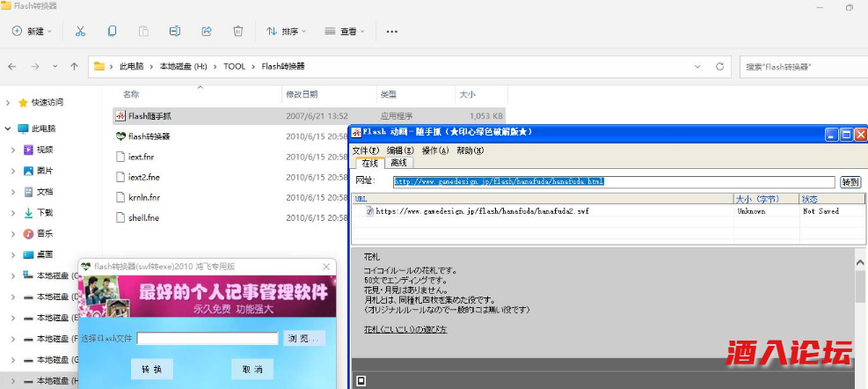Viewport: 868px width, 389px height.
Task: Click the square icon below the Flash preview
Action: (x=361, y=381)
